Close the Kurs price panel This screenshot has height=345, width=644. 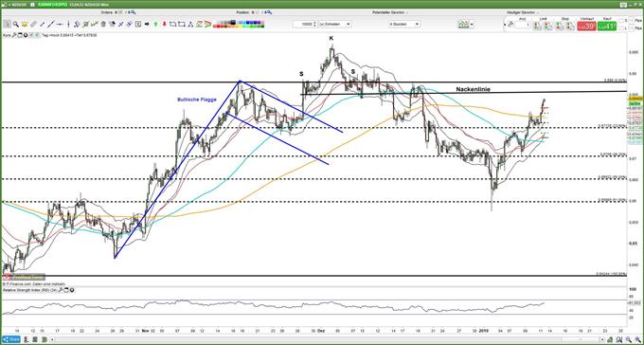(x=26, y=35)
